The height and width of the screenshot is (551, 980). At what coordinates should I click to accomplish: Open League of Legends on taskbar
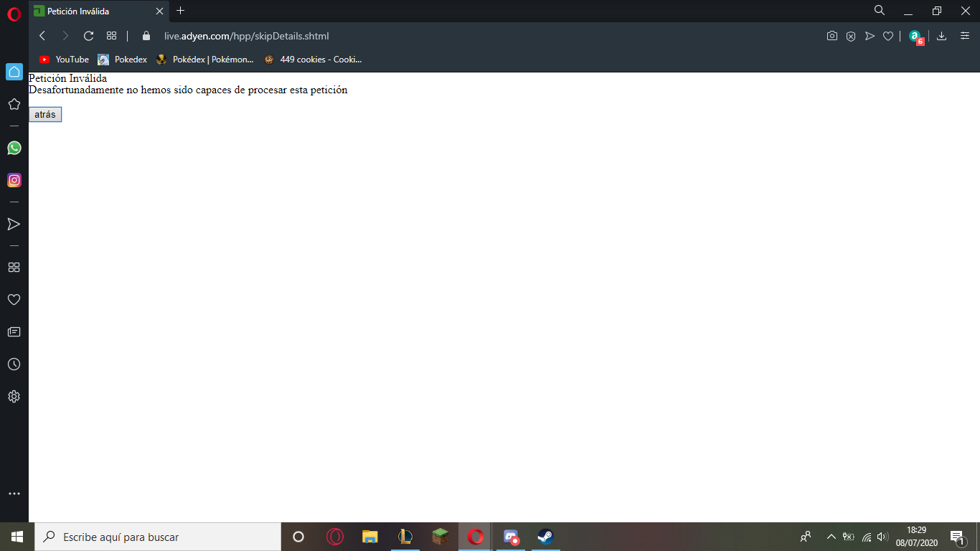pos(405,537)
